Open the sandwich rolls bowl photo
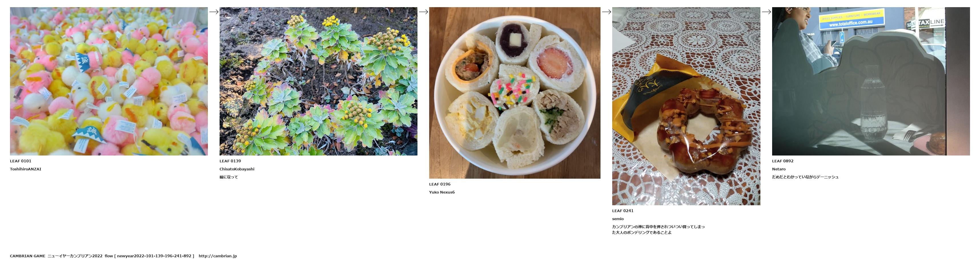The width and height of the screenshot is (980, 263). tap(515, 93)
